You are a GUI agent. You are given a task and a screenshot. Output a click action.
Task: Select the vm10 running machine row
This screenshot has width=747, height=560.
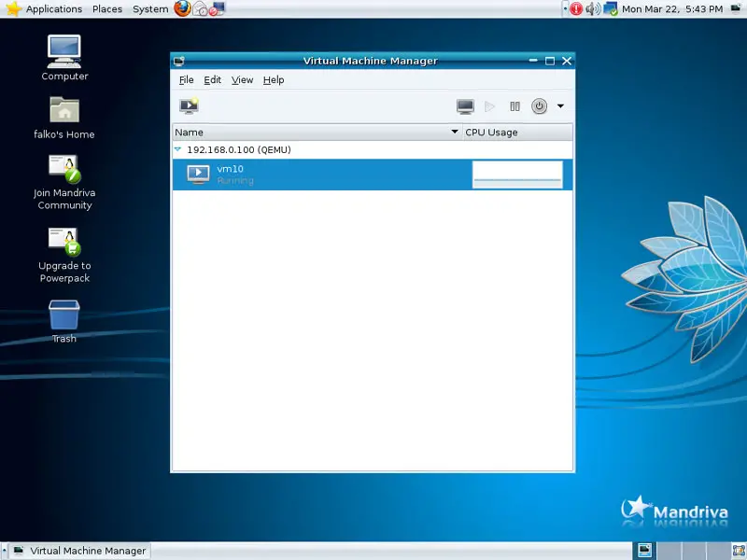pos(373,175)
